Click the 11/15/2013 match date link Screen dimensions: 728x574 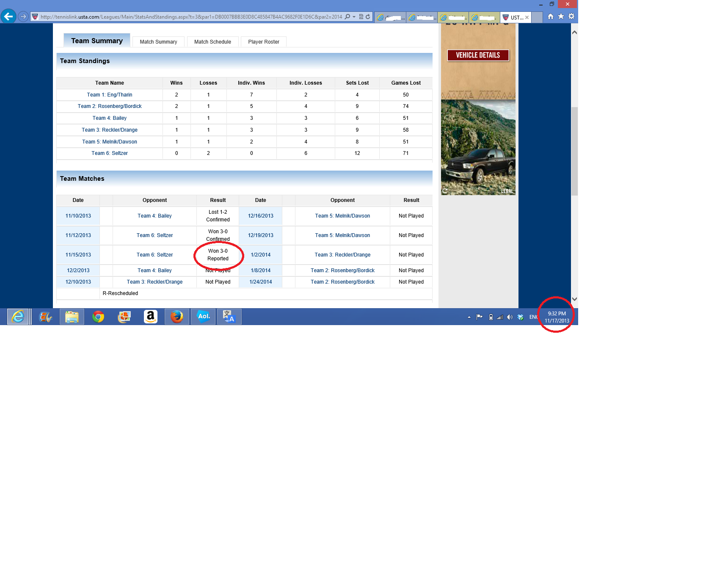coord(78,255)
